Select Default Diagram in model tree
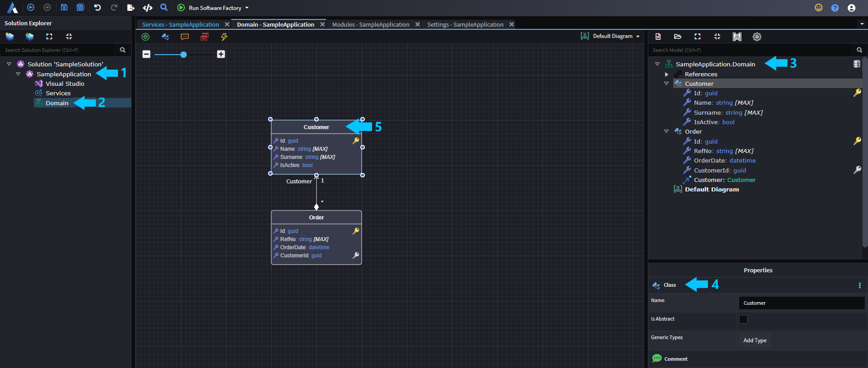The width and height of the screenshot is (868, 368). pyautogui.click(x=712, y=189)
